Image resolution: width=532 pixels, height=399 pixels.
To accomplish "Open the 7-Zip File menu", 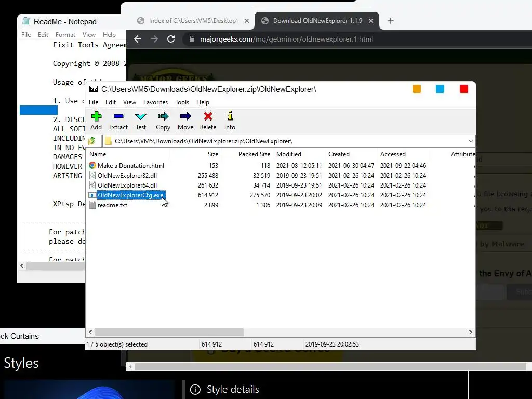I will 94,102.
